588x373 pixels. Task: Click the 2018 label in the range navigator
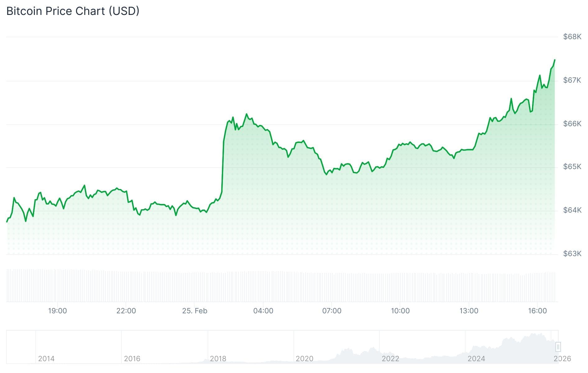pyautogui.click(x=218, y=359)
